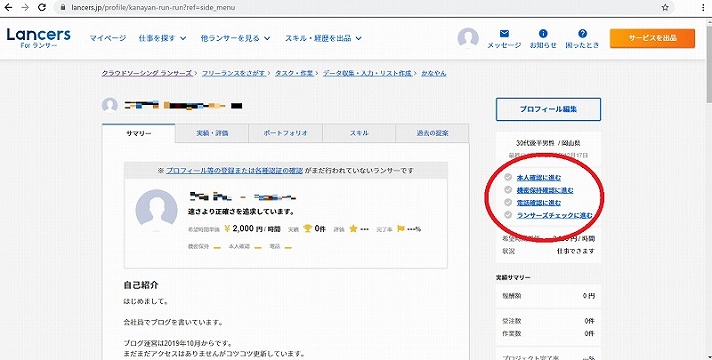Click the 報酬額 0円 row

548,296
